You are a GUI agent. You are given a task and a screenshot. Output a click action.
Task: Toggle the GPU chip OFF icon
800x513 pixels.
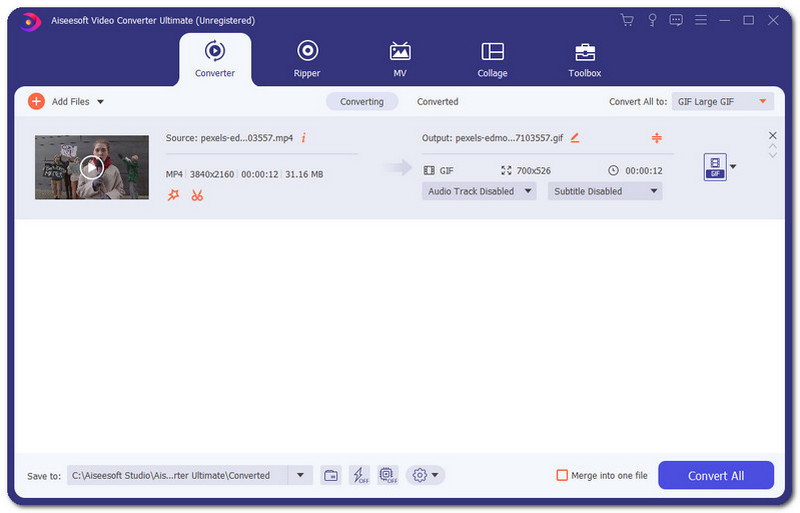[387, 475]
